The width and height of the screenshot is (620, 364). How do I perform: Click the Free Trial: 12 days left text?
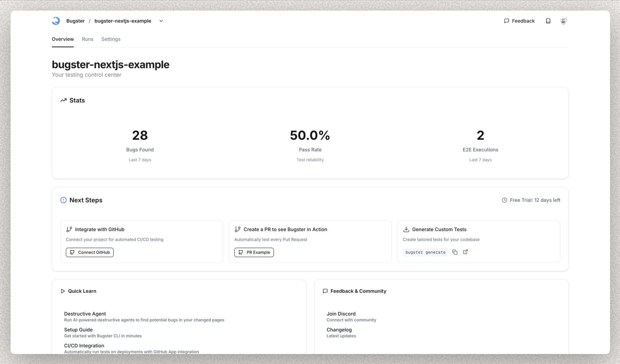[535, 200]
